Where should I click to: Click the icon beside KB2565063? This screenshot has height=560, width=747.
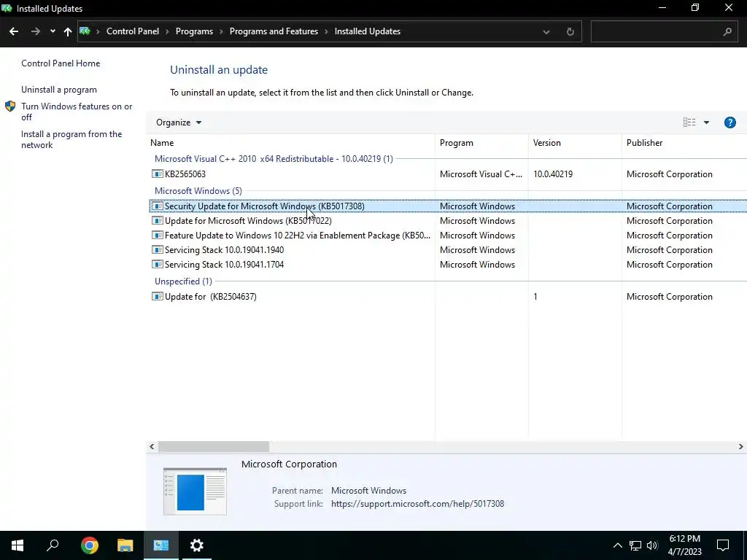[158, 174]
